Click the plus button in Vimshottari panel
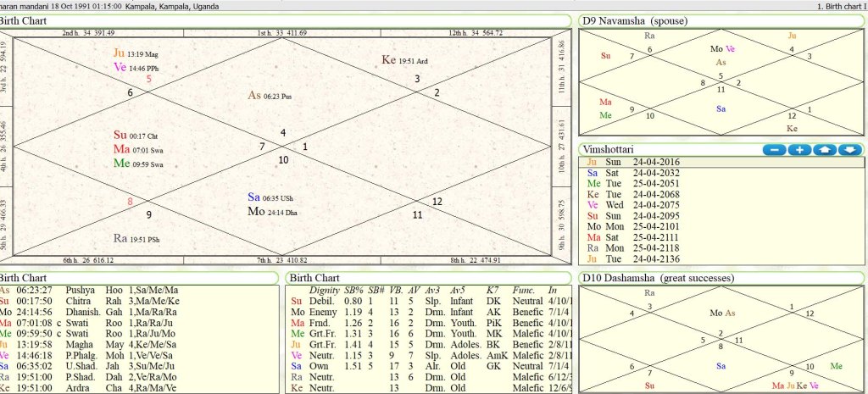The width and height of the screenshot is (868, 394). point(799,150)
